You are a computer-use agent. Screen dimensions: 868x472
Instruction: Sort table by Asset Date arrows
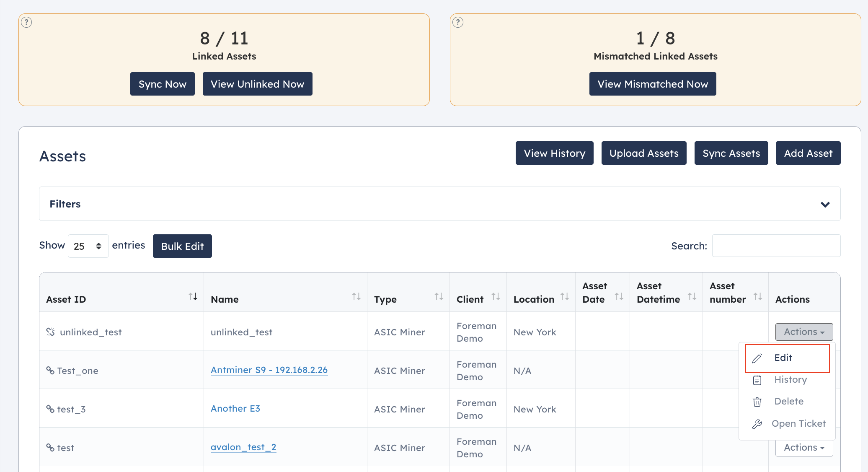pos(619,297)
